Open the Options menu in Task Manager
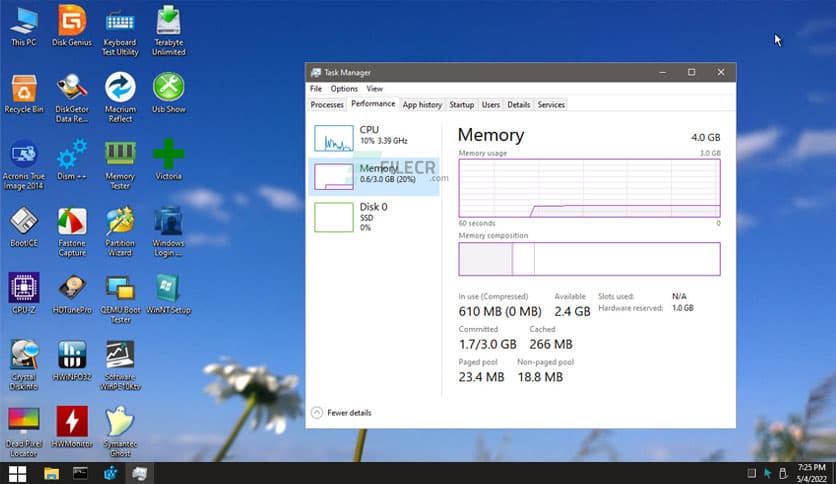Viewport: 836px width, 484px height. [x=344, y=89]
